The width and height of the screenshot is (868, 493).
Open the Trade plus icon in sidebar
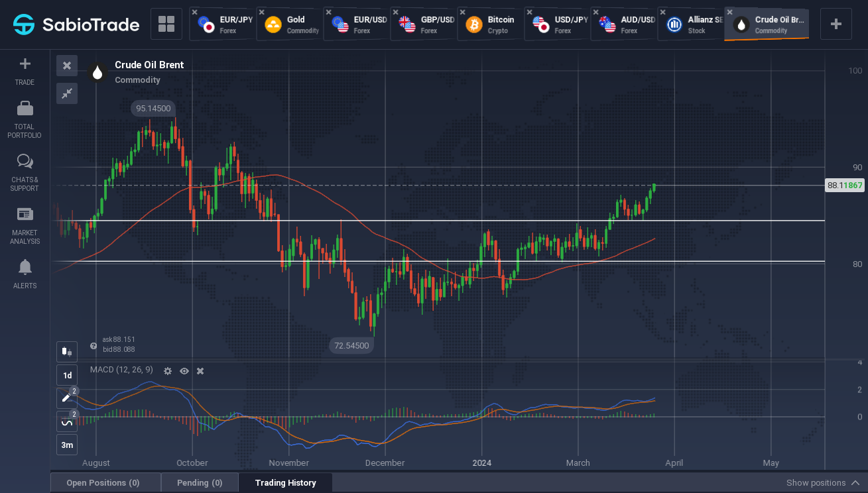tap(25, 64)
